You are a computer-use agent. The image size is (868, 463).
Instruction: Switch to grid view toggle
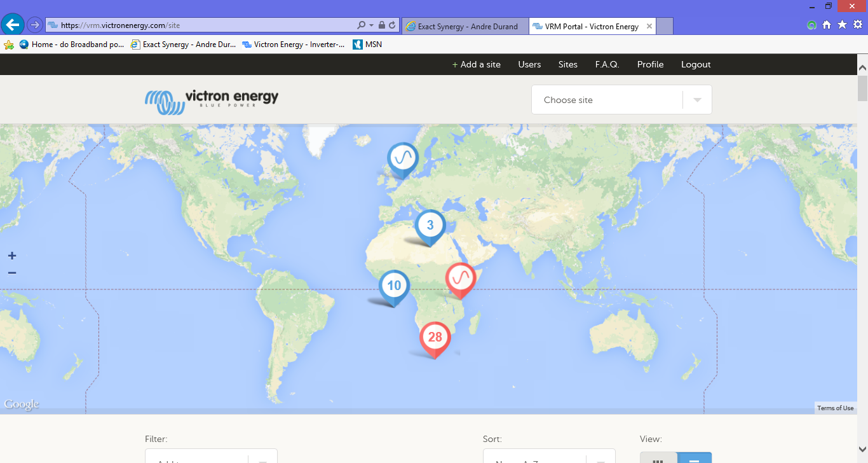(x=658, y=458)
